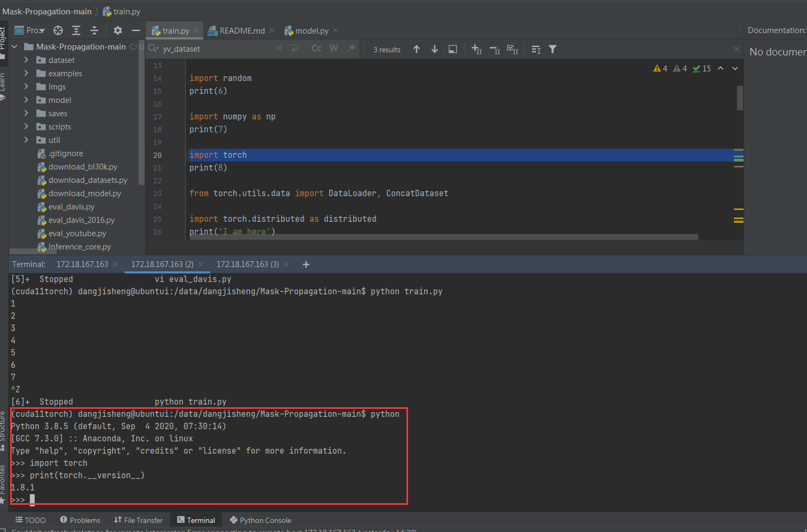The height and width of the screenshot is (532, 807).
Task: Open the search filter funnel icon
Action: tap(553, 49)
